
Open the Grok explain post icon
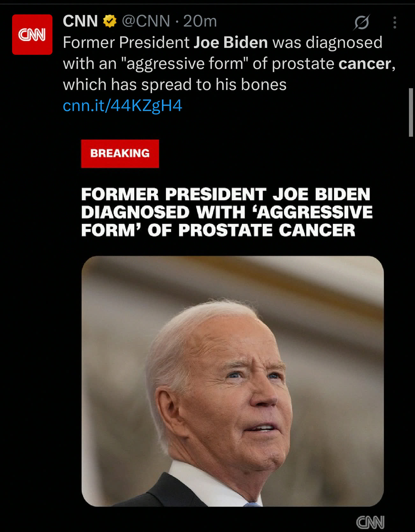[x=362, y=22]
